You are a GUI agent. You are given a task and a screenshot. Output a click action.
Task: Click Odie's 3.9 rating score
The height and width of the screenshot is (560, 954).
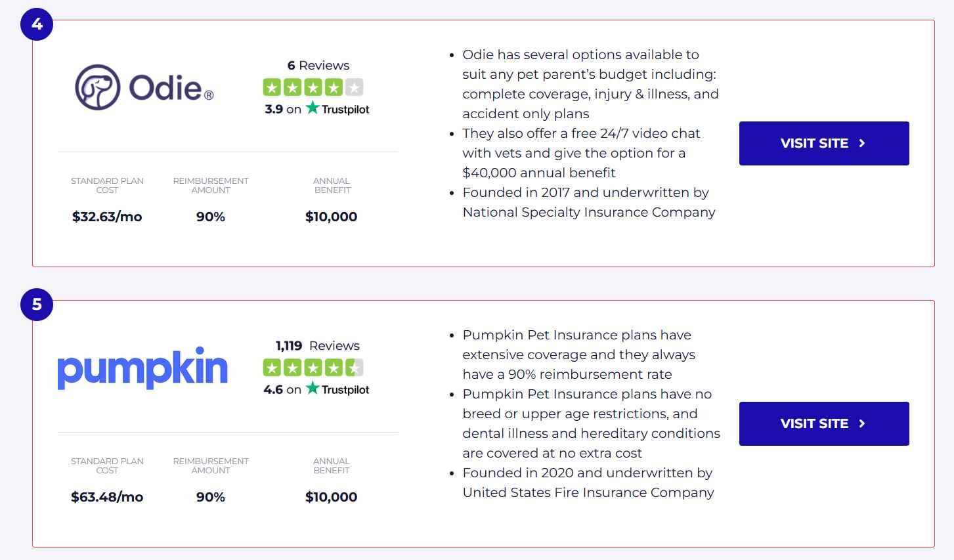(x=274, y=109)
